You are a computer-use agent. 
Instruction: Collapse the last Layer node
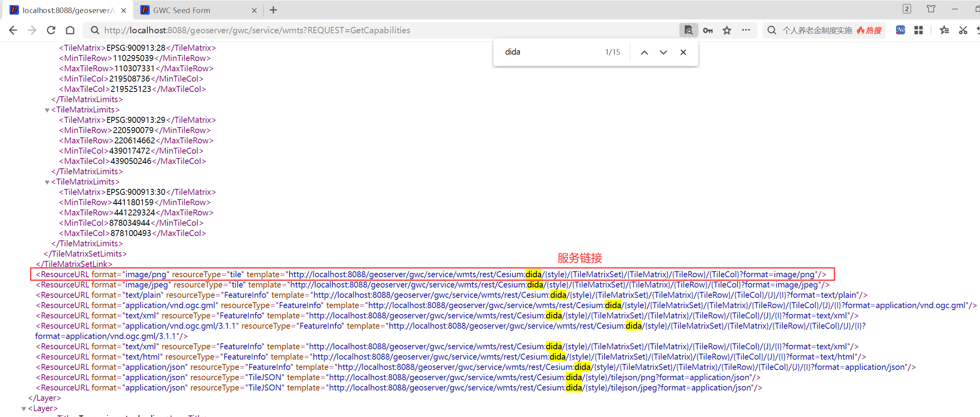click(24, 409)
